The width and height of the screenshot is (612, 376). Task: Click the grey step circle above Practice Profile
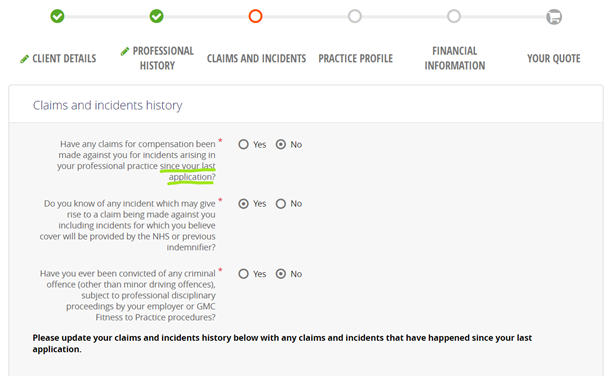[x=355, y=16]
